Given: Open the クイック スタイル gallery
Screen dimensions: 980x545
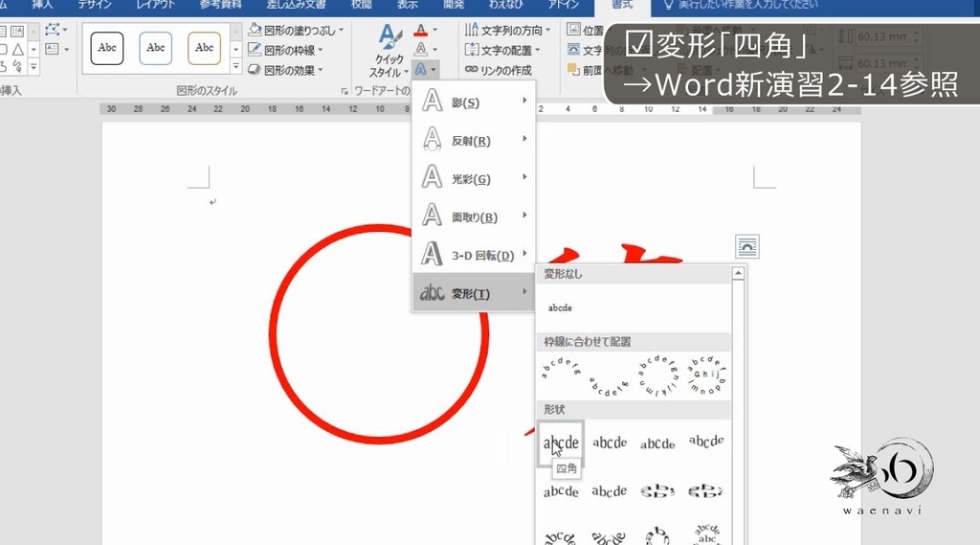Looking at the screenshot, I should [390, 50].
